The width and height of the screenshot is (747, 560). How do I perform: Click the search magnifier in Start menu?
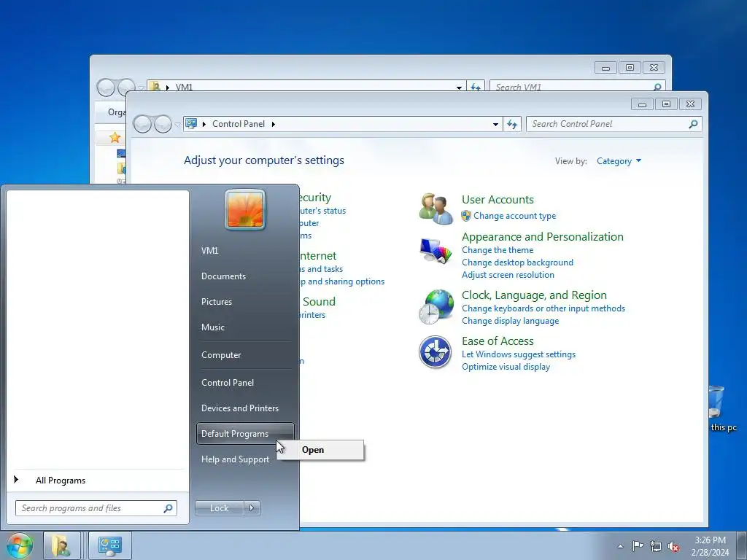click(x=169, y=508)
